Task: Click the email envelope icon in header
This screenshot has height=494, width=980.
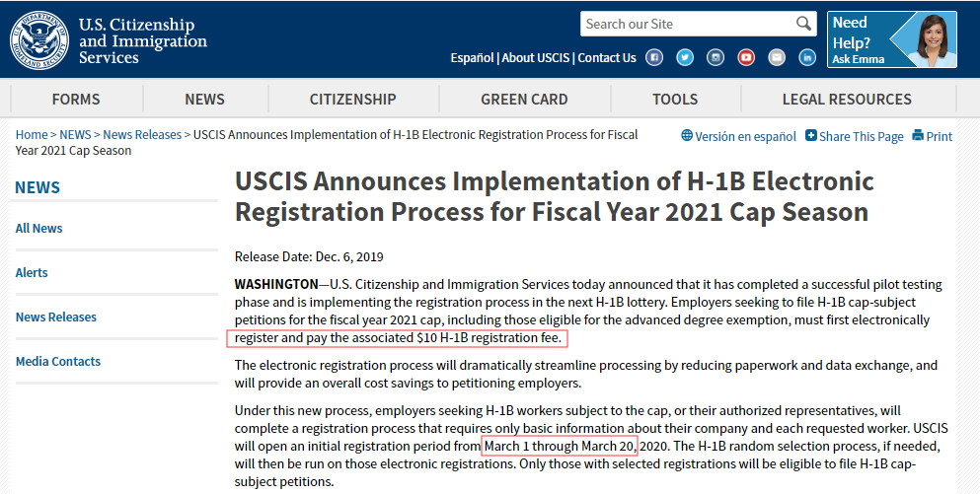Action: [777, 58]
